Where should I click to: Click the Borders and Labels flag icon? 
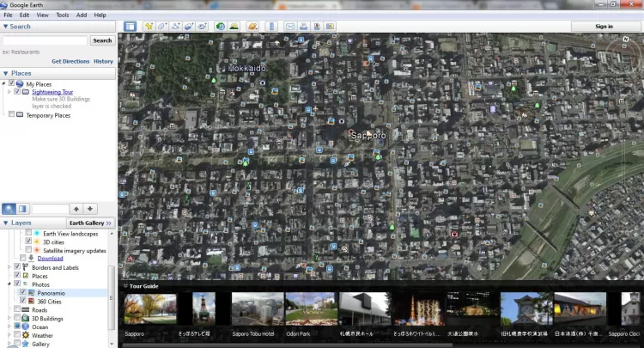coord(26,267)
